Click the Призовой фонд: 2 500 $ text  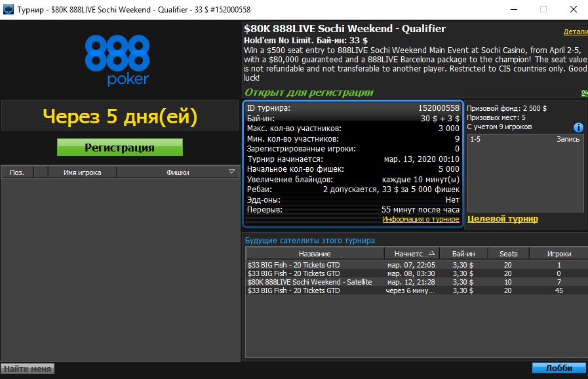(507, 108)
